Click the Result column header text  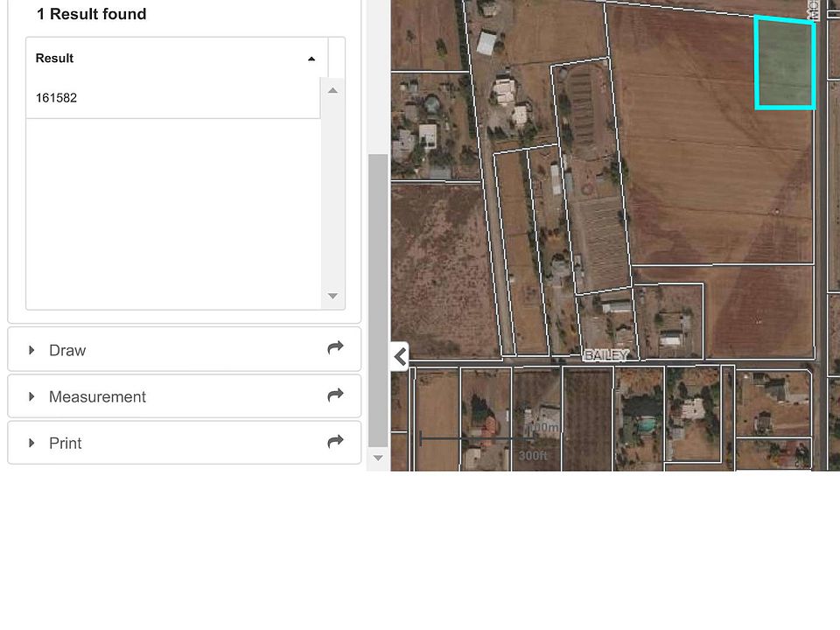(x=54, y=59)
